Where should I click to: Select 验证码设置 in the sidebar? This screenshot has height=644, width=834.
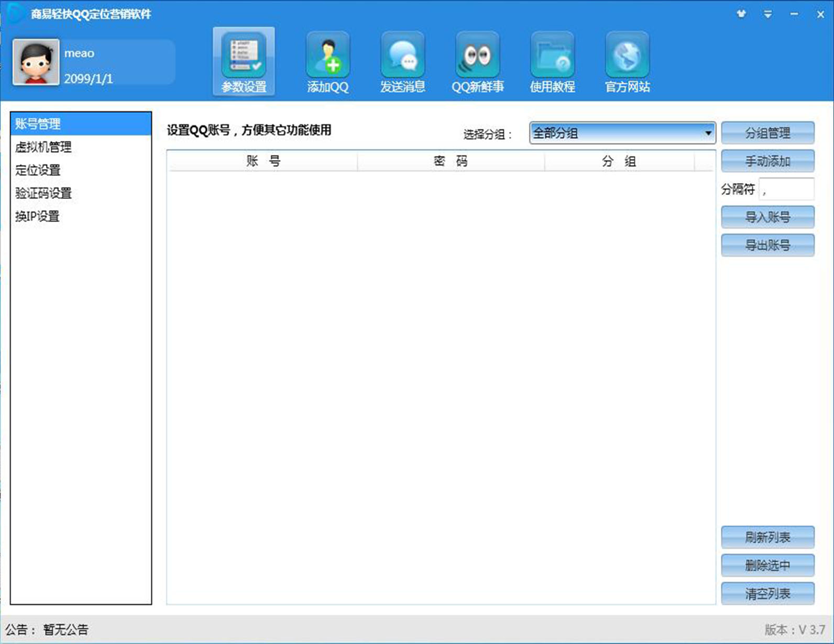click(81, 193)
